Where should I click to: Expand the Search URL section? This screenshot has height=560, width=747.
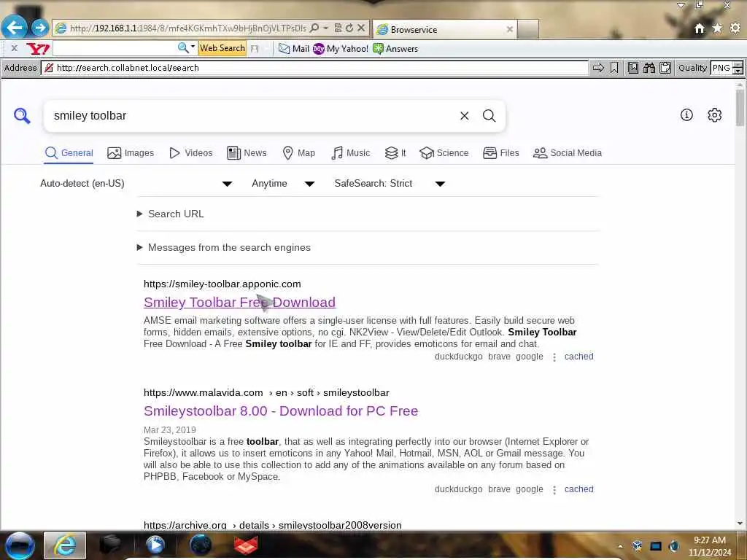[x=171, y=214]
